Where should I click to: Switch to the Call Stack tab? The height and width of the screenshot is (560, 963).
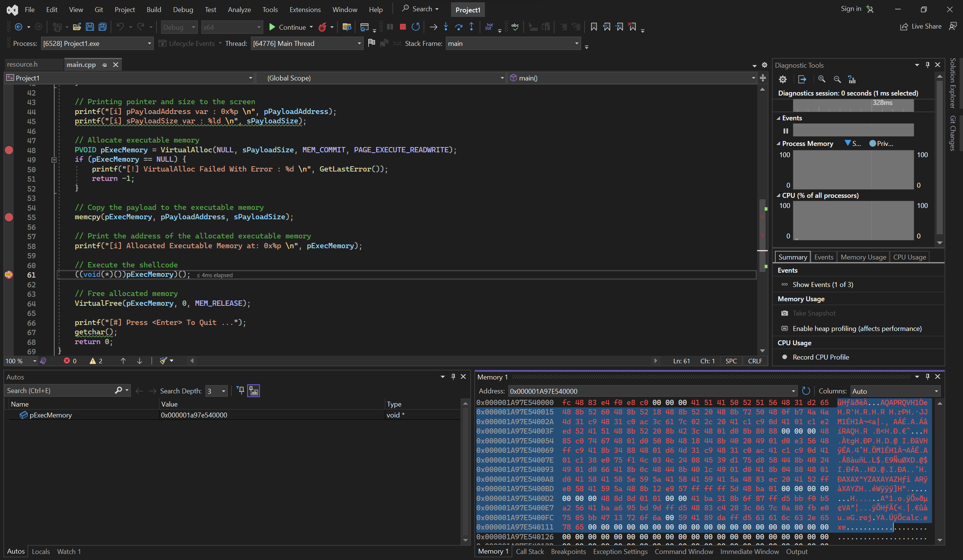[530, 551]
